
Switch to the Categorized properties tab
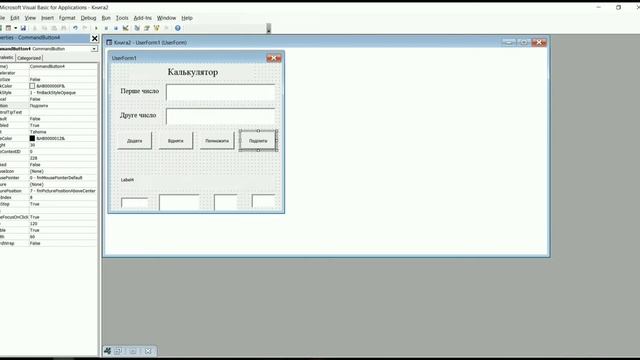(x=29, y=58)
